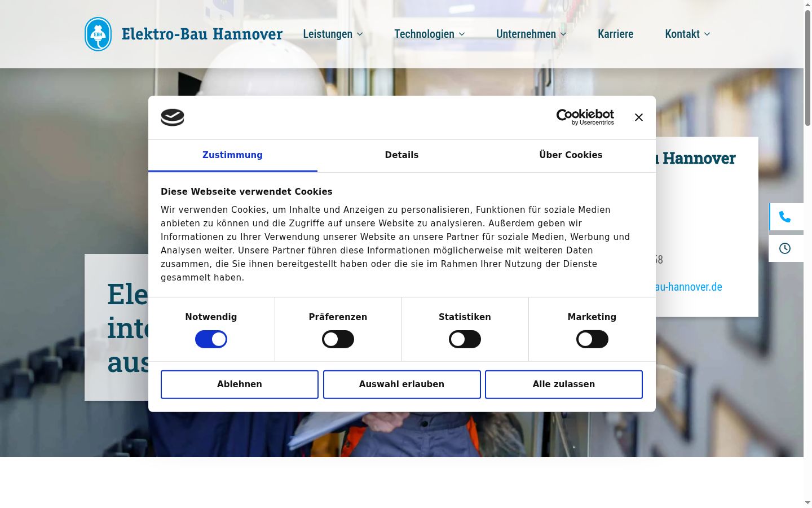This screenshot has width=812, height=508.
Task: Click the Elektro-Bau Hannover round logo icon
Action: (98, 34)
